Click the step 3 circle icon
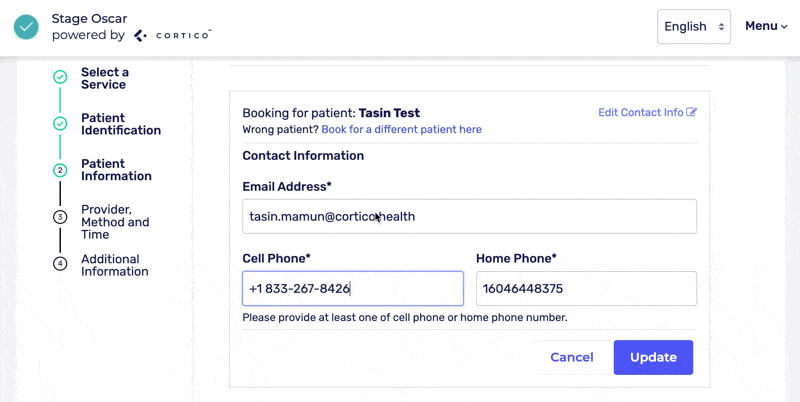Screen dimensions: 800x402 click(x=60, y=216)
